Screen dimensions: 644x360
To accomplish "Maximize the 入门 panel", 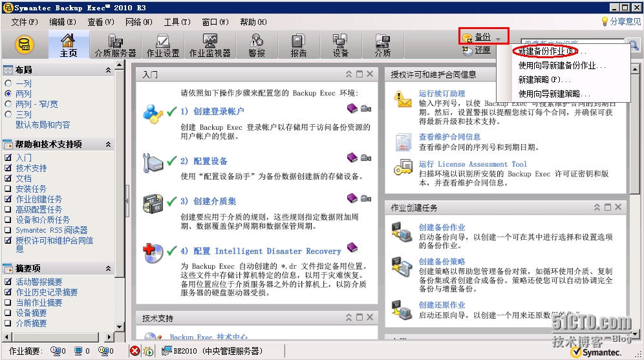I will (x=360, y=74).
